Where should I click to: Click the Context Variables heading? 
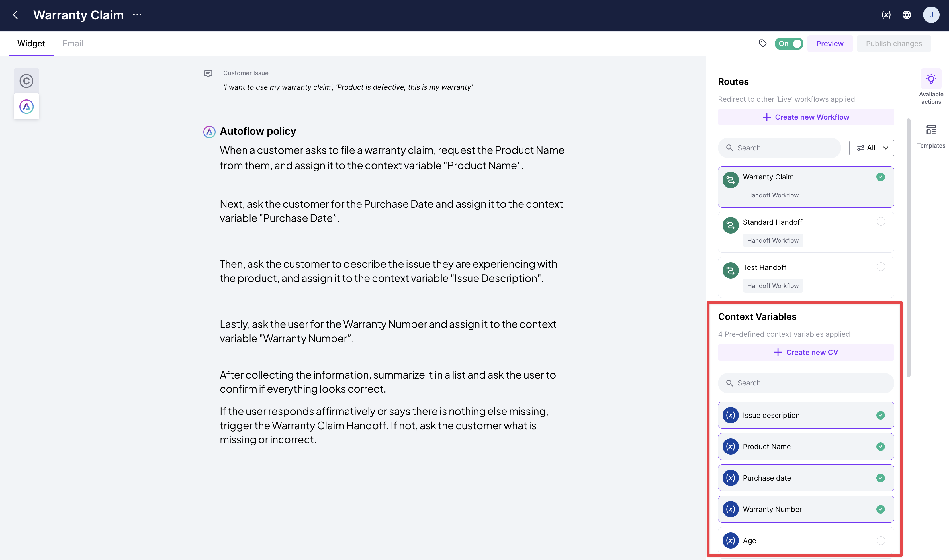pyautogui.click(x=757, y=317)
